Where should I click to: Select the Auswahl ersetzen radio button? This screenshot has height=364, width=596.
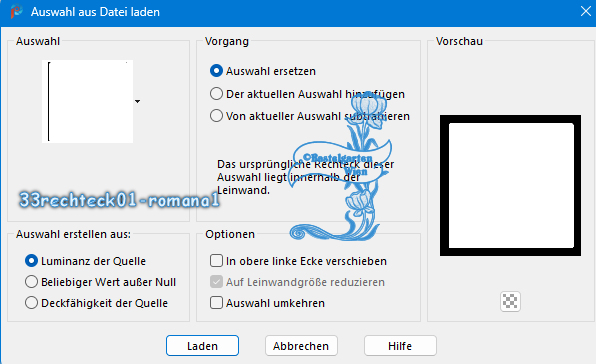[216, 71]
